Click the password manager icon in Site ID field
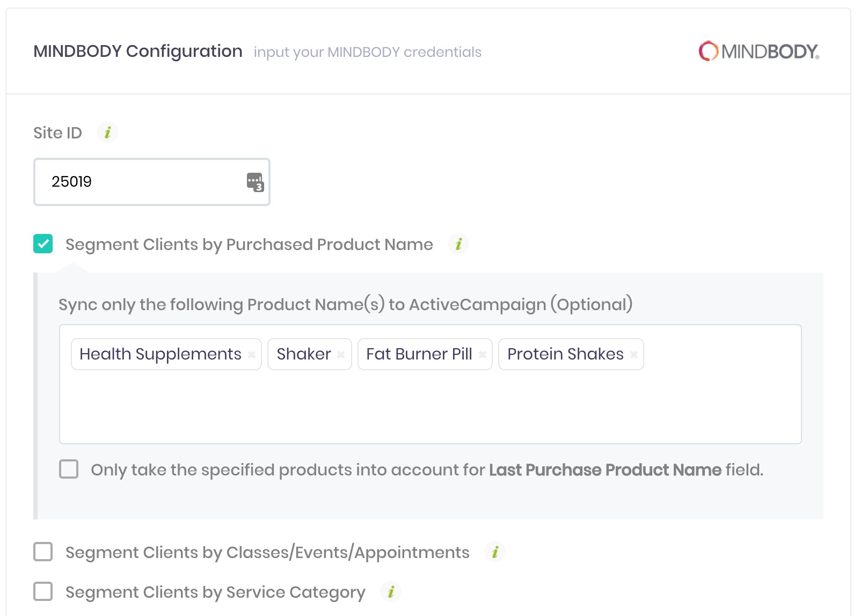860x616 pixels. [x=255, y=182]
